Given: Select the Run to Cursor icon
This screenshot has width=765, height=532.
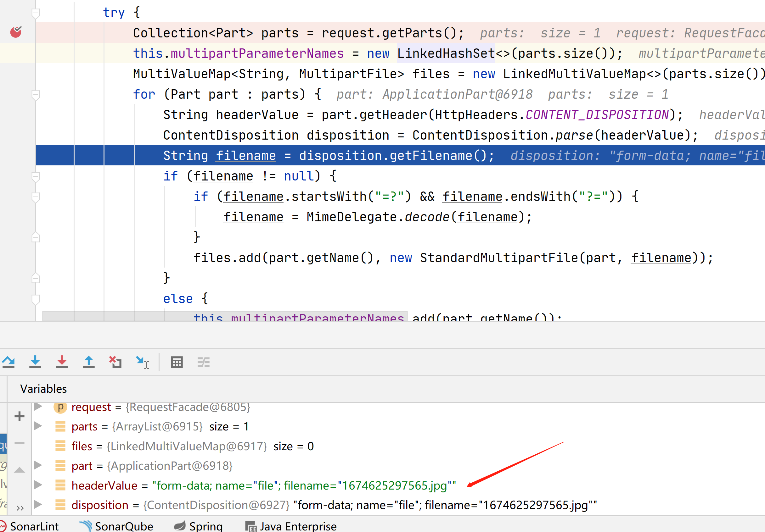Looking at the screenshot, I should 142,362.
